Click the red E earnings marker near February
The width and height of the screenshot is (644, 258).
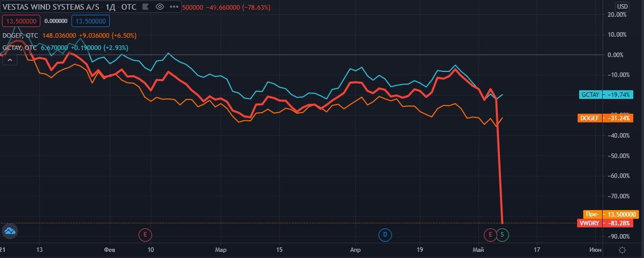(x=146, y=235)
